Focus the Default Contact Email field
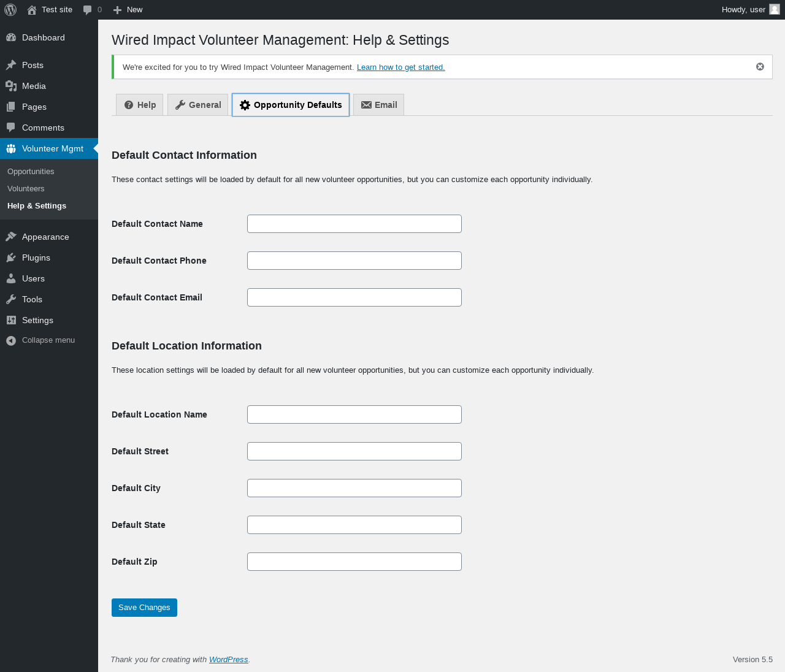The height and width of the screenshot is (672, 785). pyautogui.click(x=354, y=297)
